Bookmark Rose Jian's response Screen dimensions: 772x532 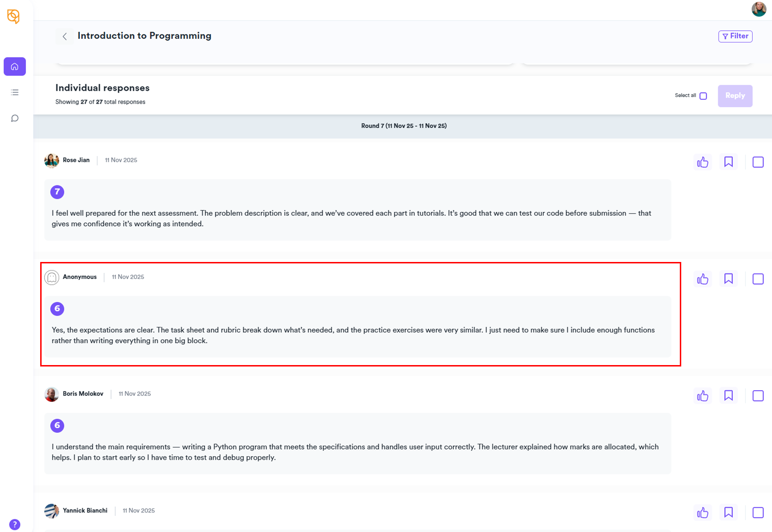click(x=728, y=162)
